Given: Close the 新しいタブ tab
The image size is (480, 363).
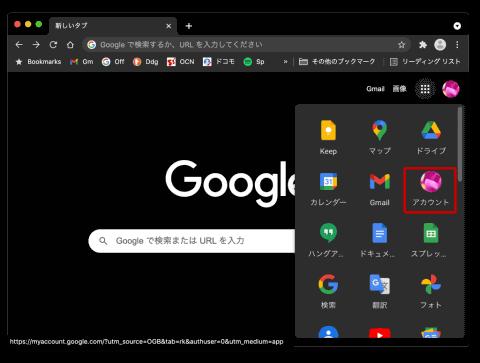Looking at the screenshot, I should point(169,26).
